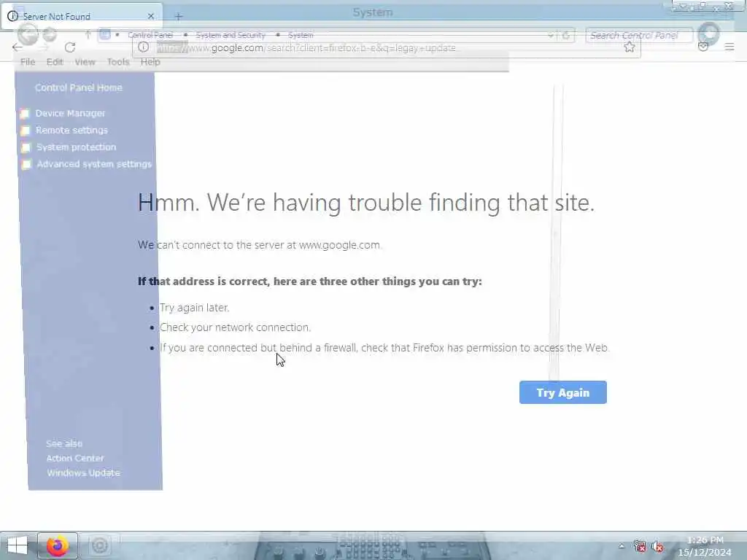Open Action Center under See also

pos(75,458)
